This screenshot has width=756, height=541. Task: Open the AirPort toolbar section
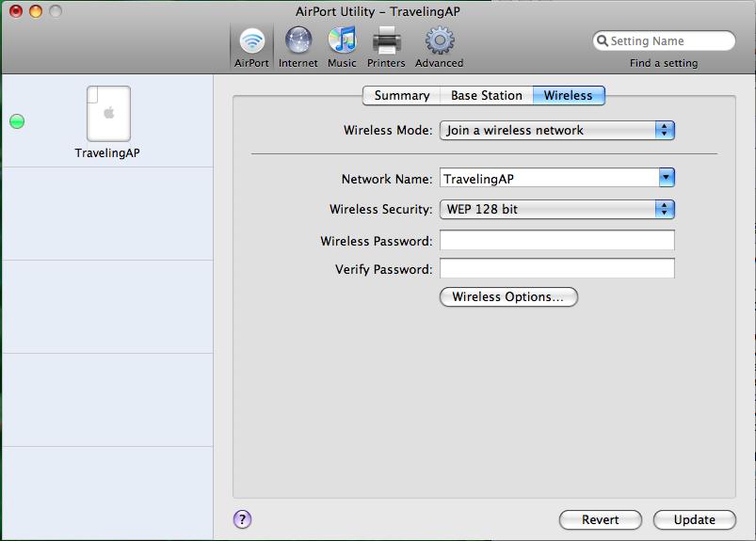[x=251, y=47]
